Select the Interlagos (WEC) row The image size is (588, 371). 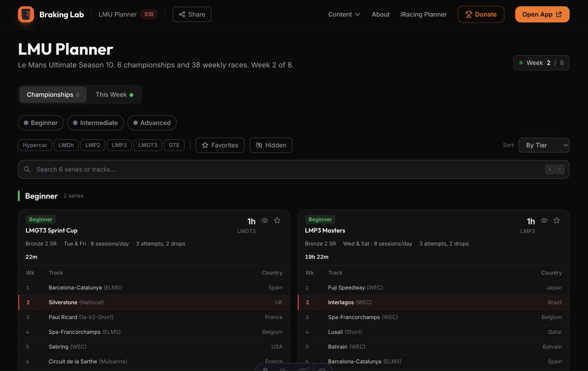433,302
